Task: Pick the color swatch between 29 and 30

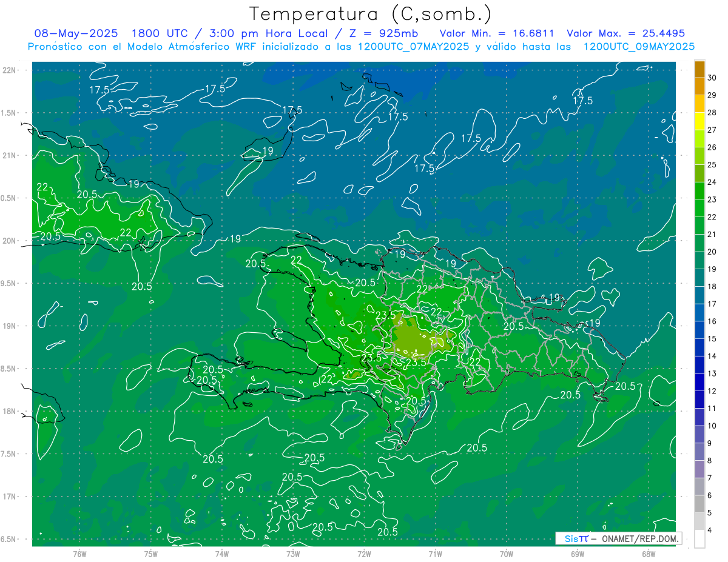Action: point(699,86)
